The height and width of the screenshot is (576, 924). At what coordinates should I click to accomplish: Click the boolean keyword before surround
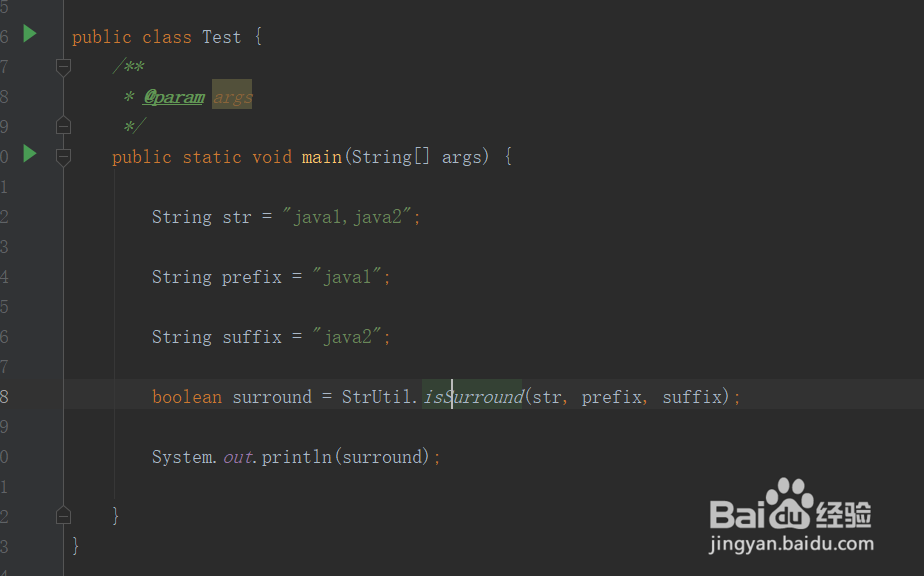click(187, 397)
